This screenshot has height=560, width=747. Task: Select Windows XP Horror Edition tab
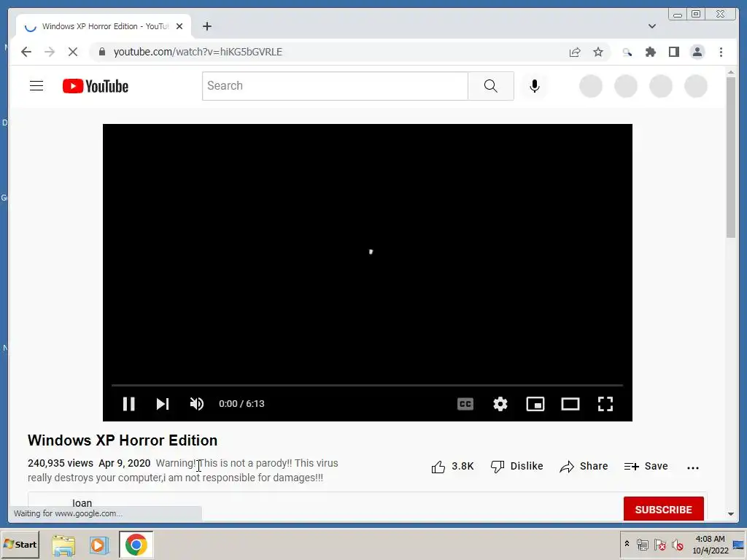click(104, 27)
